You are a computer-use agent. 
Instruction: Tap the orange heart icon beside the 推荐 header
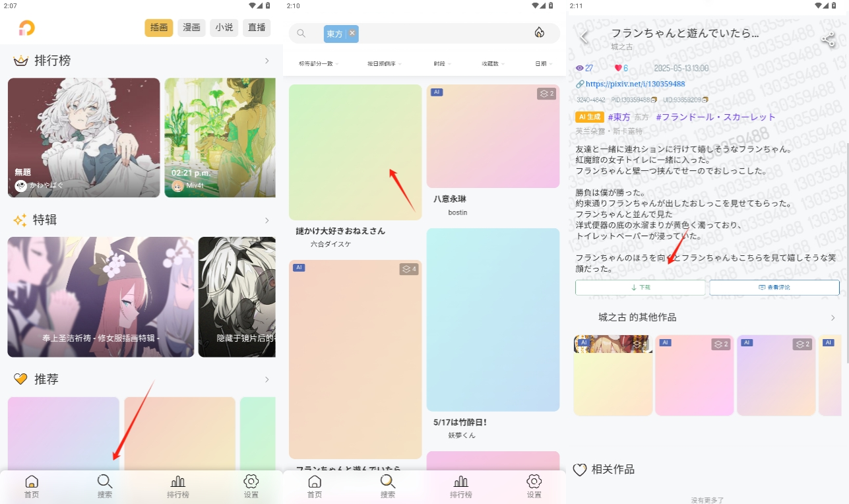pyautogui.click(x=20, y=379)
